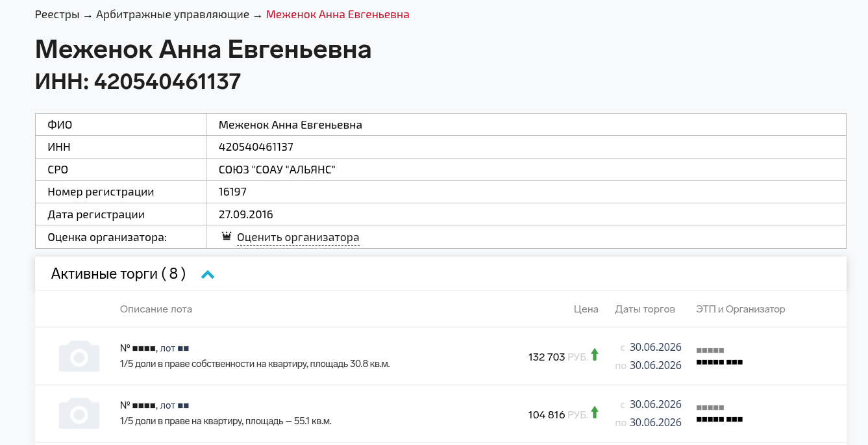The width and height of the screenshot is (868, 445).
Task: Click the green up arrow beside 132 703
Action: (x=595, y=355)
